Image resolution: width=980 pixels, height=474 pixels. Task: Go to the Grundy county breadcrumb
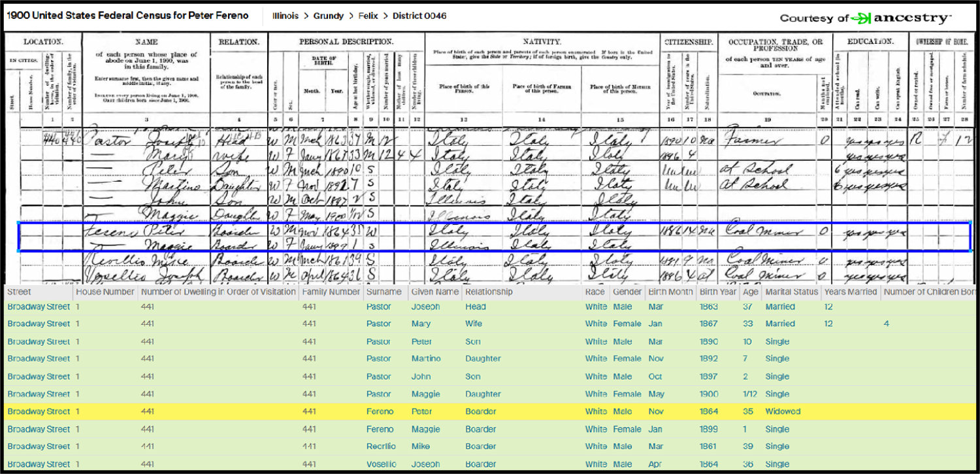pos(329,16)
